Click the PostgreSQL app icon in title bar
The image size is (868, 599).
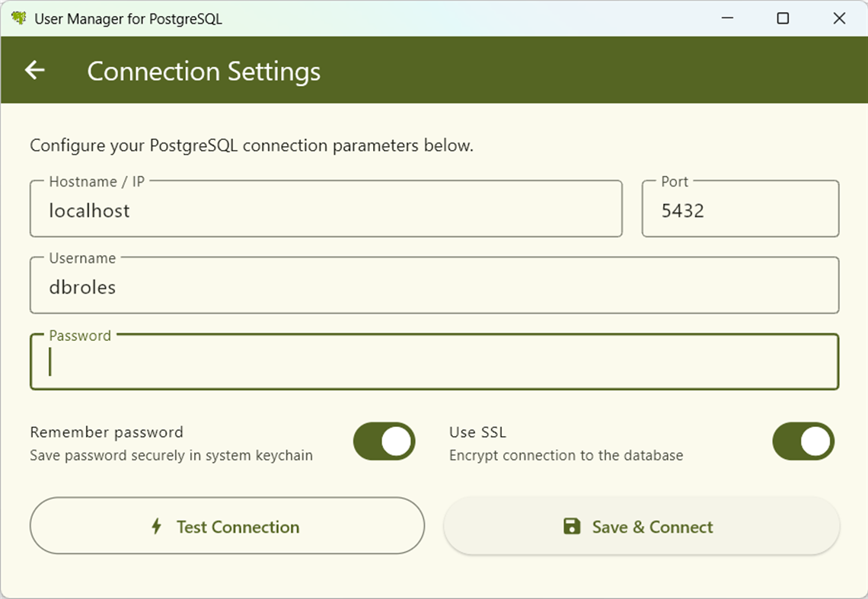[19, 18]
